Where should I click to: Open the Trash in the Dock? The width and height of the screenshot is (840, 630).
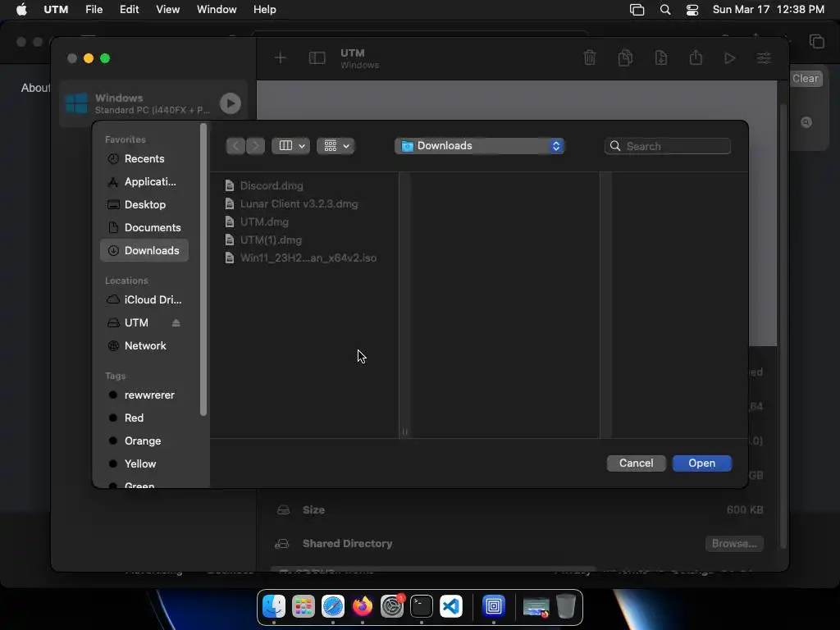(x=566, y=606)
